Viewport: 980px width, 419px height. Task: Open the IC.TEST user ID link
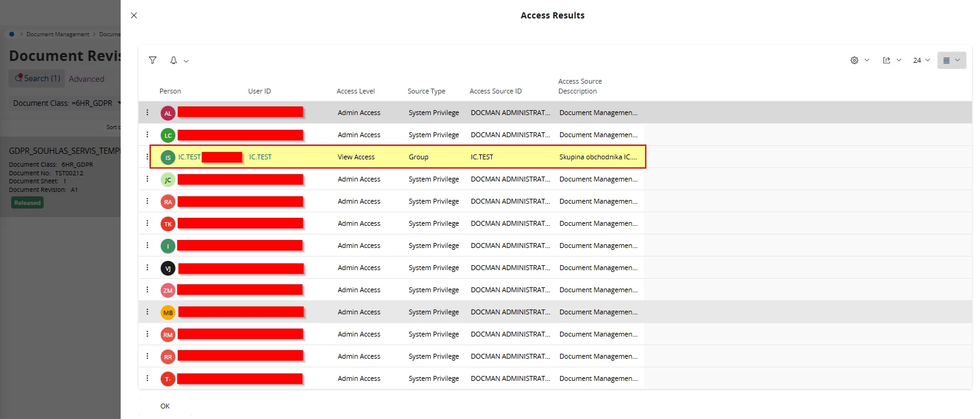pyautogui.click(x=260, y=157)
